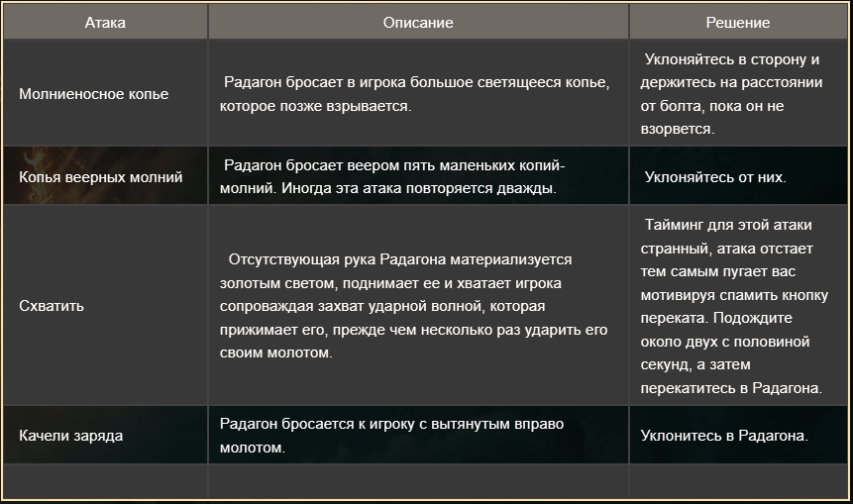Click the description of the large glowing spear
The width and height of the screenshot is (853, 504).
[416, 94]
